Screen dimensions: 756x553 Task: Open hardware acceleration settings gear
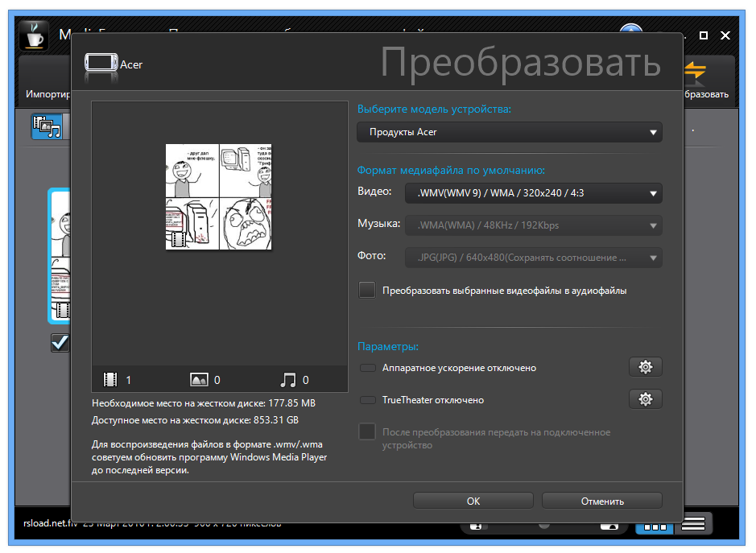pos(645,367)
